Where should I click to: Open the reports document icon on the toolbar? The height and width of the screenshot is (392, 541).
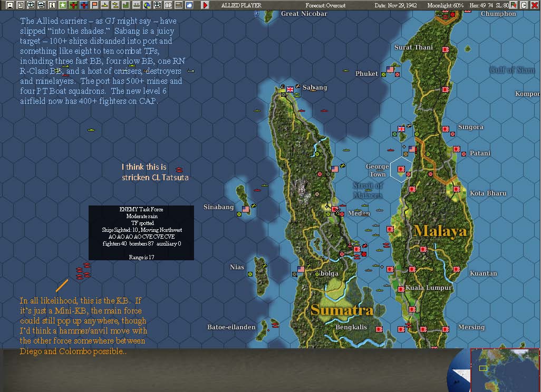(22, 5)
